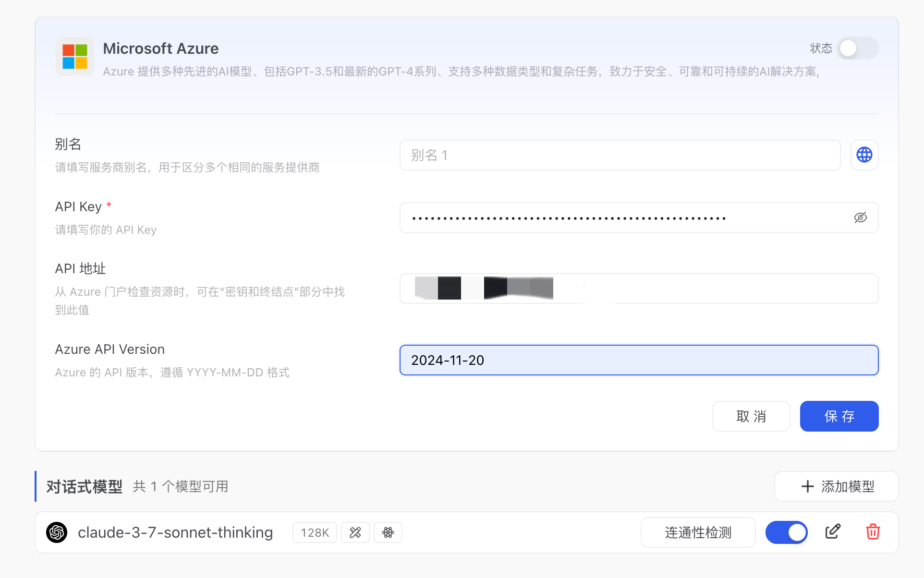The height and width of the screenshot is (578, 924).
Task: Click the Azure API Version field
Action: point(639,360)
